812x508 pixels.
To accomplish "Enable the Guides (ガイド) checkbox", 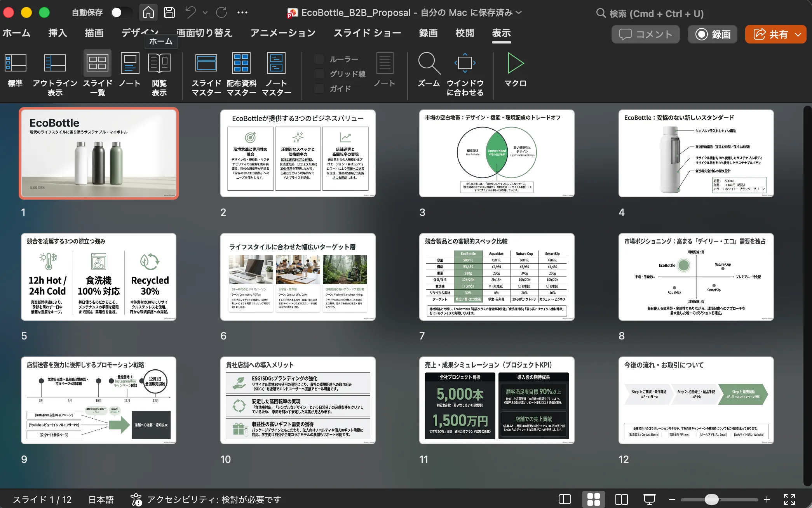I will pyautogui.click(x=319, y=89).
